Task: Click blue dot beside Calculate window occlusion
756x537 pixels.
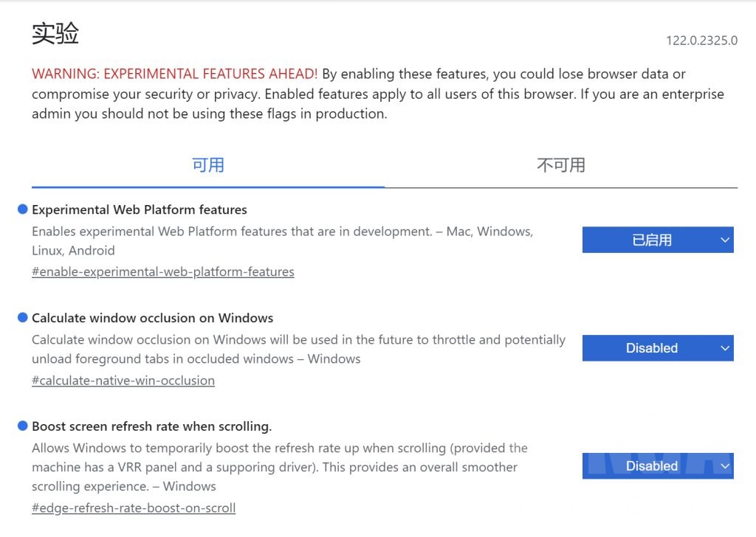Action: click(x=22, y=318)
